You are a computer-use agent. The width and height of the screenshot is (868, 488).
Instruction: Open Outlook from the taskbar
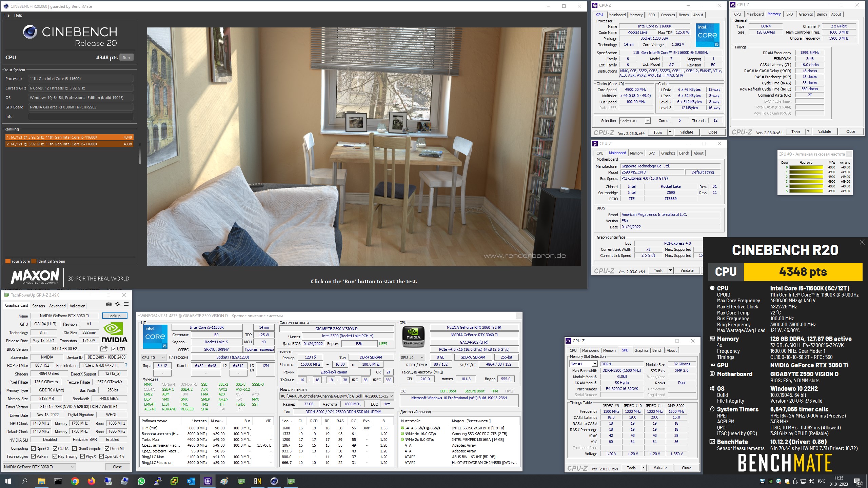(x=191, y=481)
